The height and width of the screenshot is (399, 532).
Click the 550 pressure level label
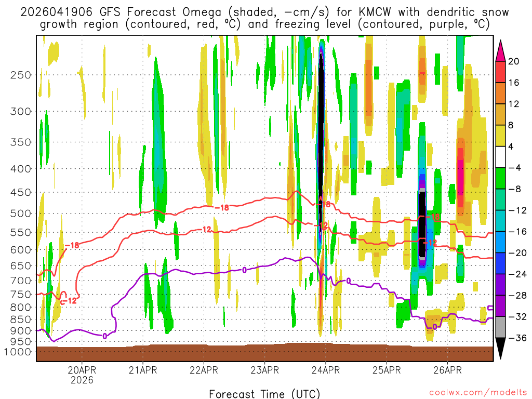coord(21,232)
